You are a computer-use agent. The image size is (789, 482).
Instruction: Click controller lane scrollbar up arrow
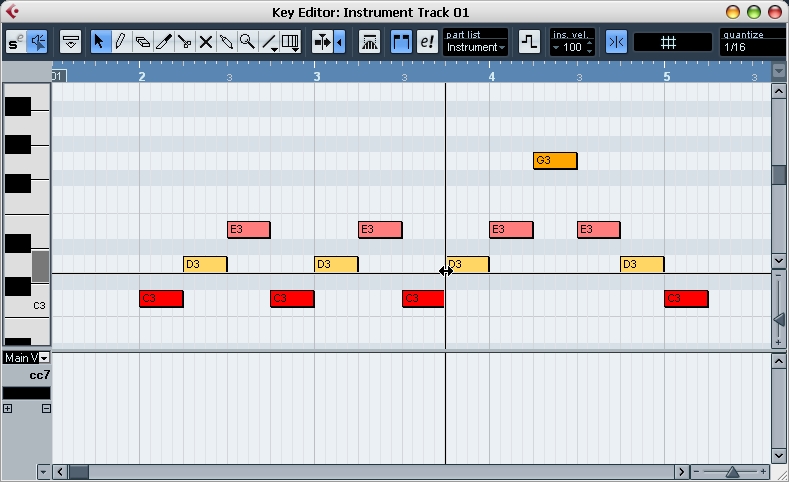(x=778, y=361)
